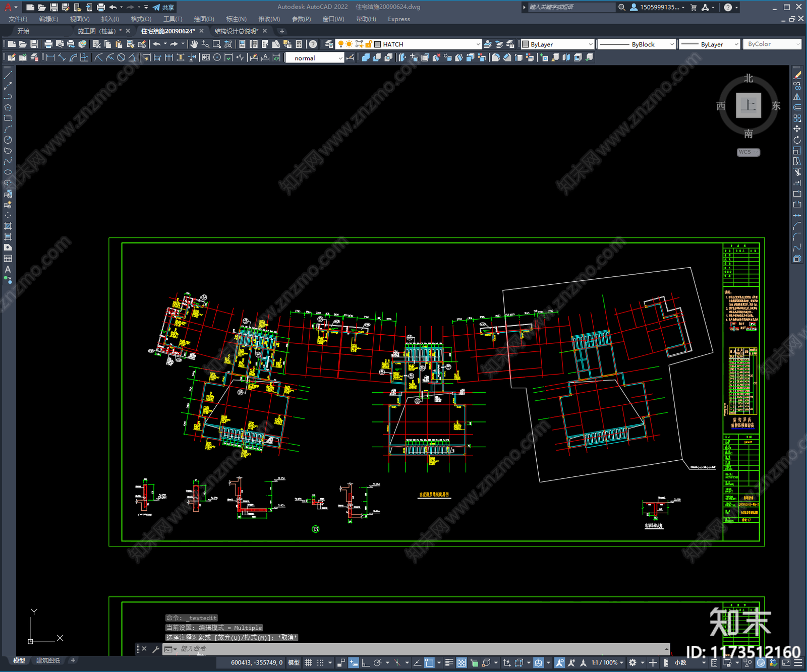
Task: Select the Rectangle draw tool
Action: 8,118
